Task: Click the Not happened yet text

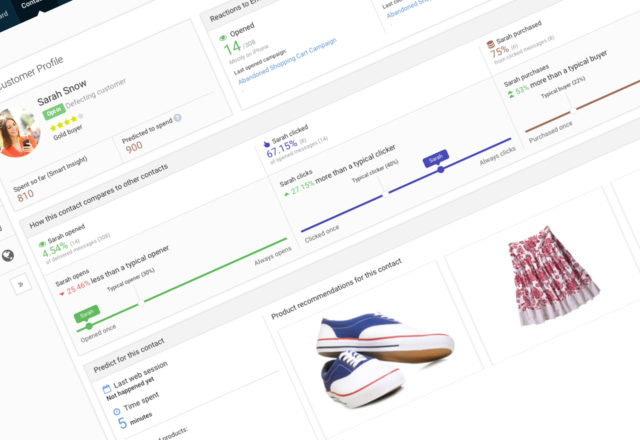Action: tap(130, 388)
